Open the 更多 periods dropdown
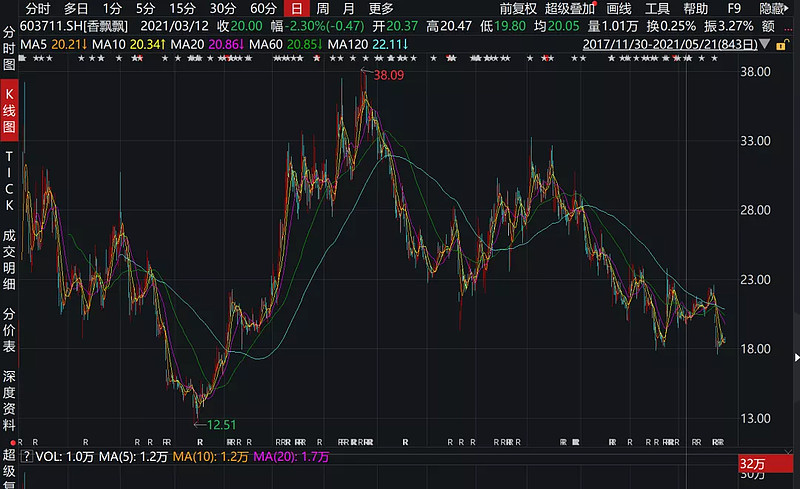The height and width of the screenshot is (489, 800). point(381,8)
